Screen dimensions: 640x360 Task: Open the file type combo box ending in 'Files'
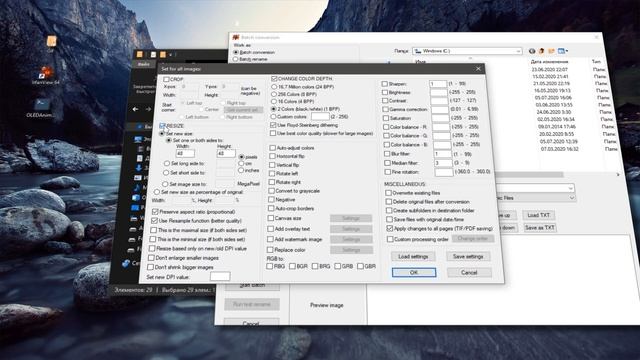(572, 198)
